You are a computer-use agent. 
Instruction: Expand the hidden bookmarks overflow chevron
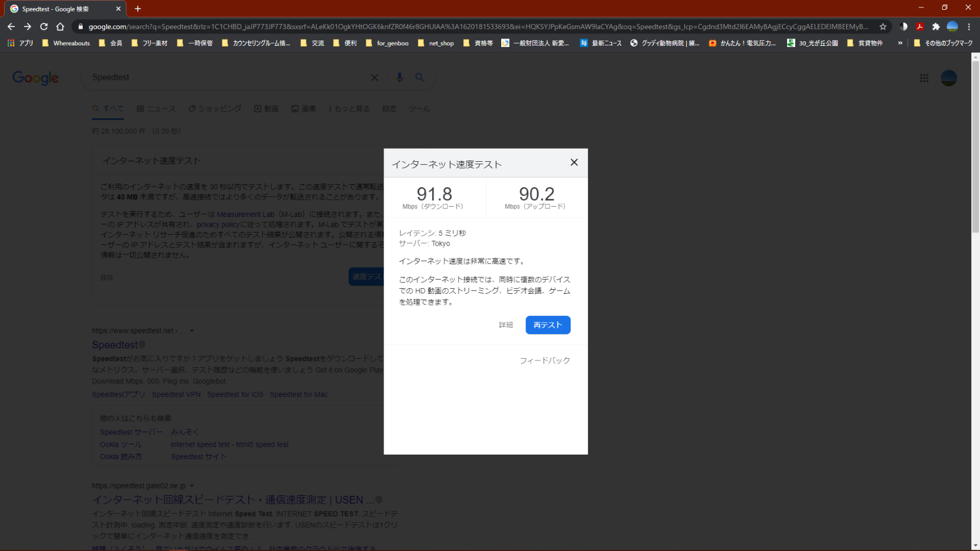(x=900, y=43)
